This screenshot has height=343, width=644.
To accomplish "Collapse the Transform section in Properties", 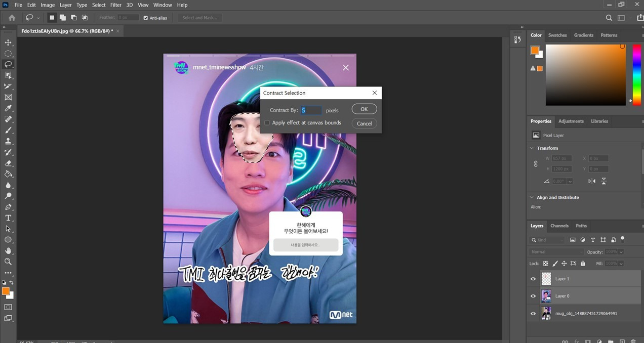I will [532, 148].
